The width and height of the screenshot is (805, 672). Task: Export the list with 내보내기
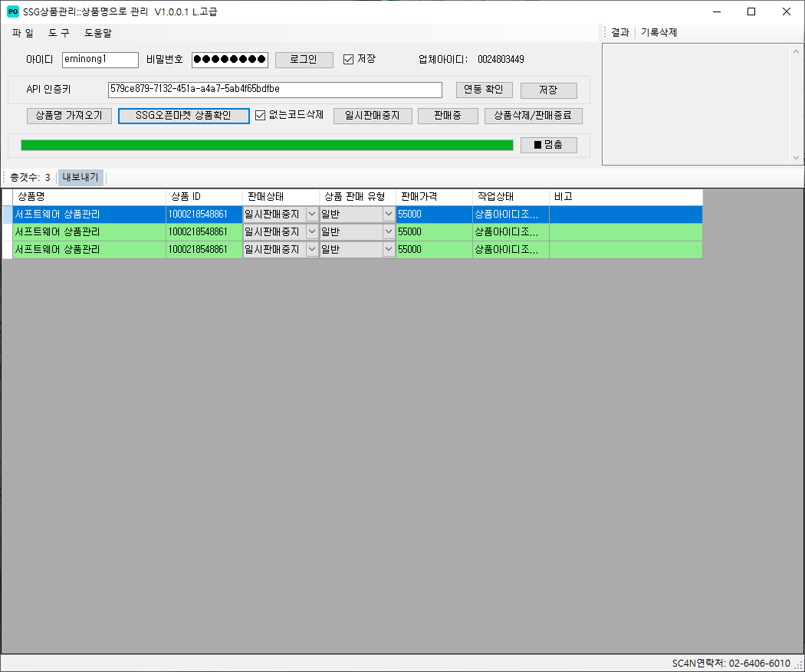[x=80, y=178]
